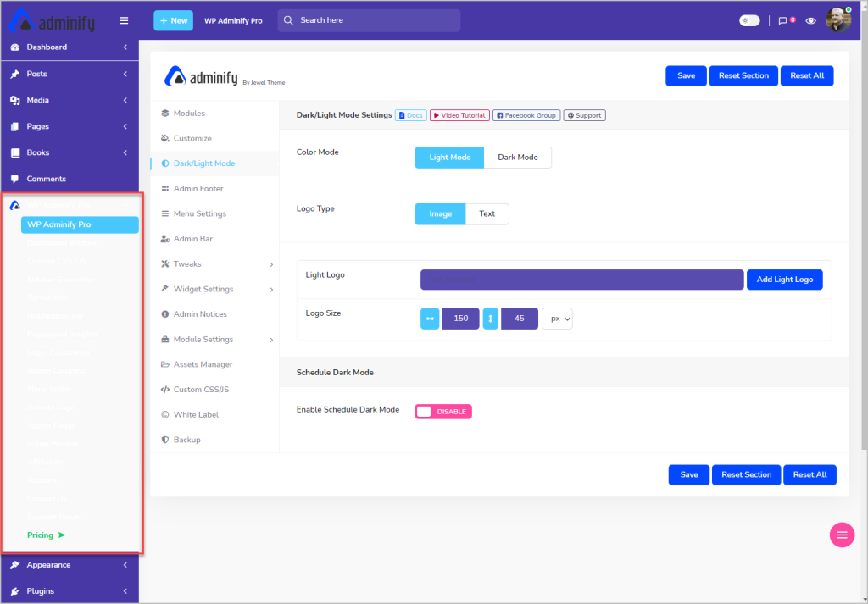Image resolution: width=868 pixels, height=604 pixels.
Task: Click the Assets Manager folder icon
Action: 165,364
